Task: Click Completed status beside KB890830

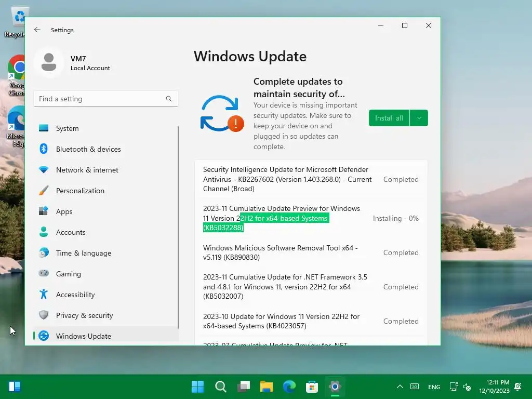Action: point(401,252)
